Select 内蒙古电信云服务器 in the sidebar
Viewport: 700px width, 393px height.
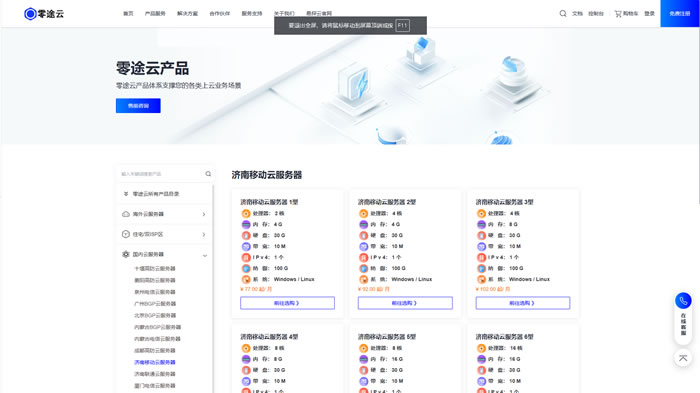click(158, 339)
